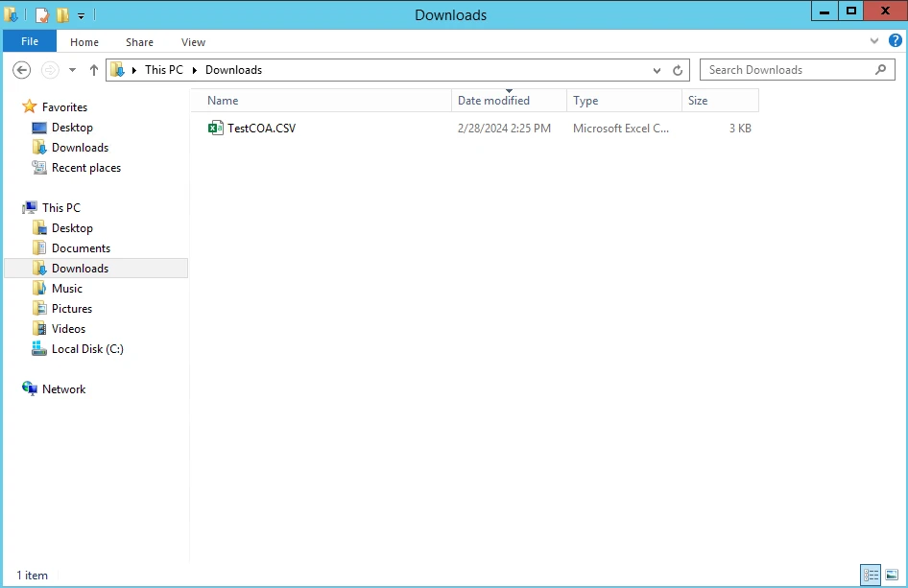This screenshot has height=588, width=908.
Task: Minimize the Downloads window
Action: click(824, 11)
